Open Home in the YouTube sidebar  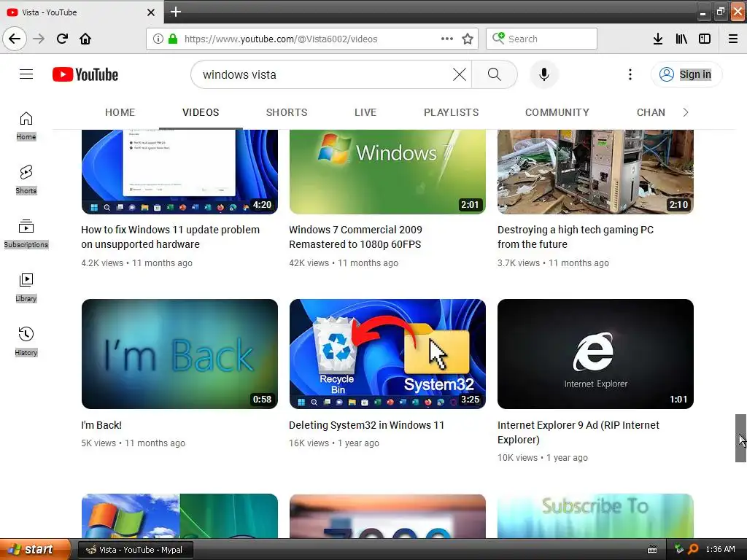[x=26, y=126]
